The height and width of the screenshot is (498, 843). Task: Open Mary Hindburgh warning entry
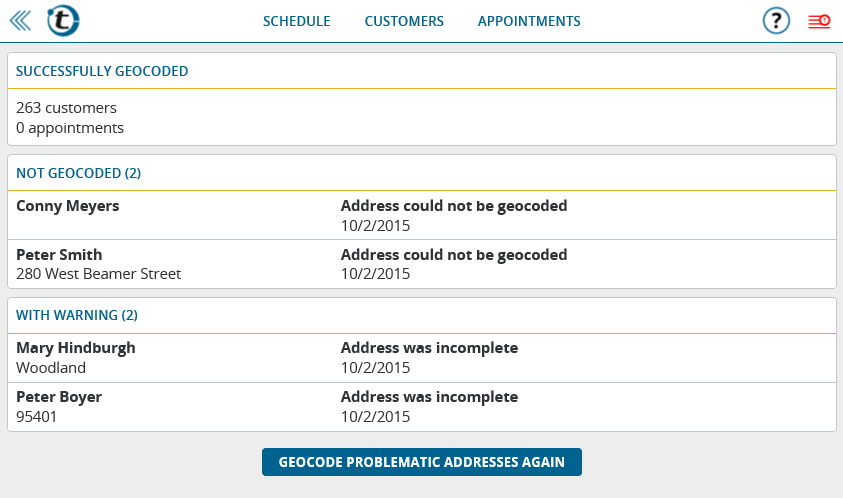(x=76, y=348)
